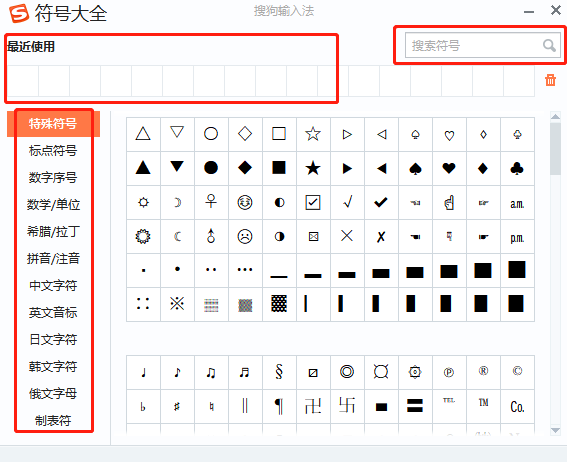Choose the a.m. symbol
Image resolution: width=567 pixels, height=462 pixels.
point(517,204)
